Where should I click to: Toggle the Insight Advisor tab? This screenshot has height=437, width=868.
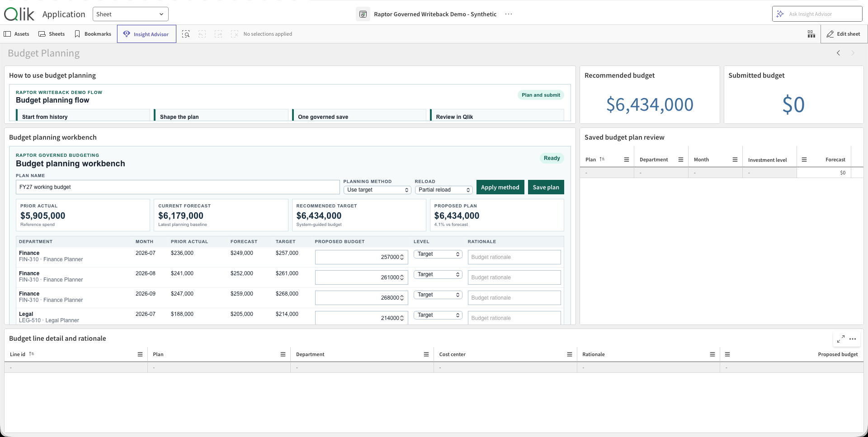[x=146, y=34]
